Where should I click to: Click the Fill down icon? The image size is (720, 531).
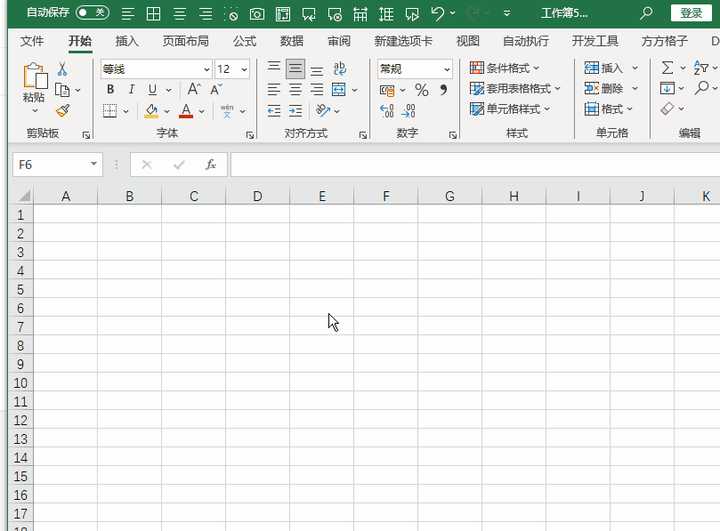click(667, 88)
